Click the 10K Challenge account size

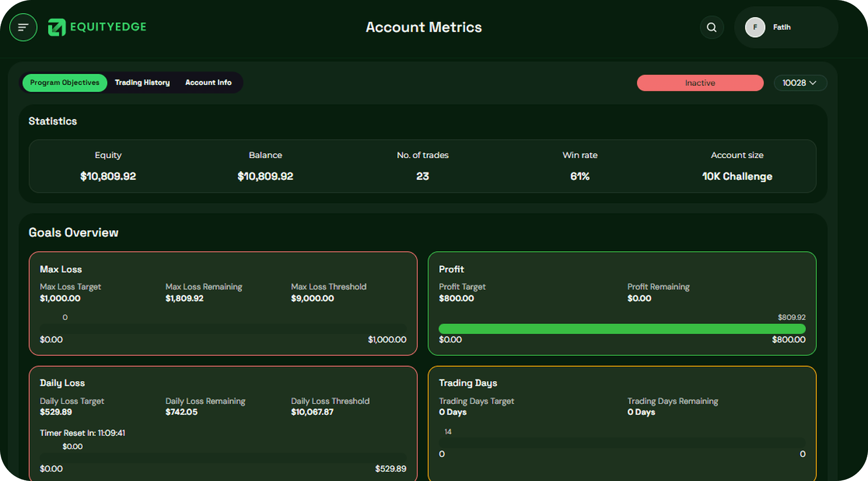click(737, 176)
